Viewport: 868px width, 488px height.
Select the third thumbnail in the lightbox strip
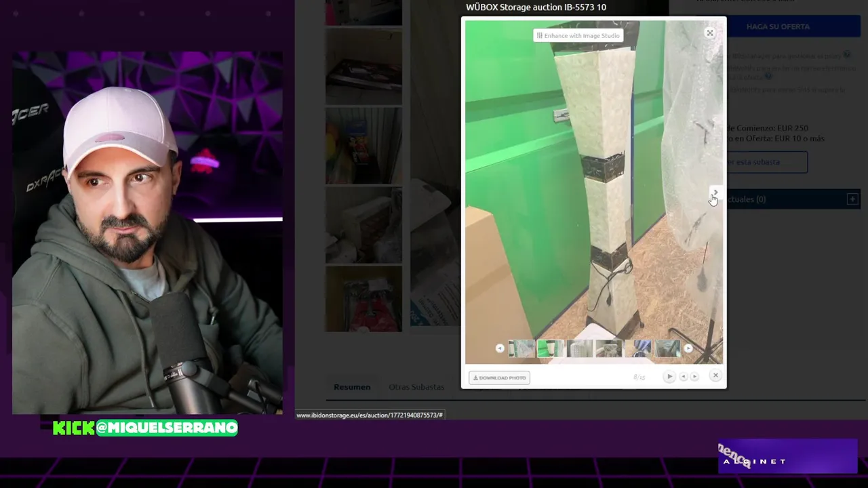[580, 348]
